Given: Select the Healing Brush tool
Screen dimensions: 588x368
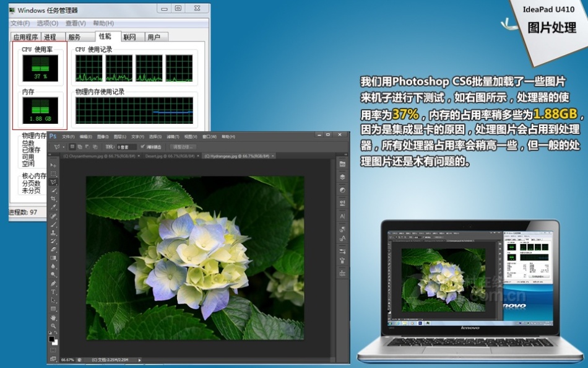Looking at the screenshot, I should [x=53, y=216].
